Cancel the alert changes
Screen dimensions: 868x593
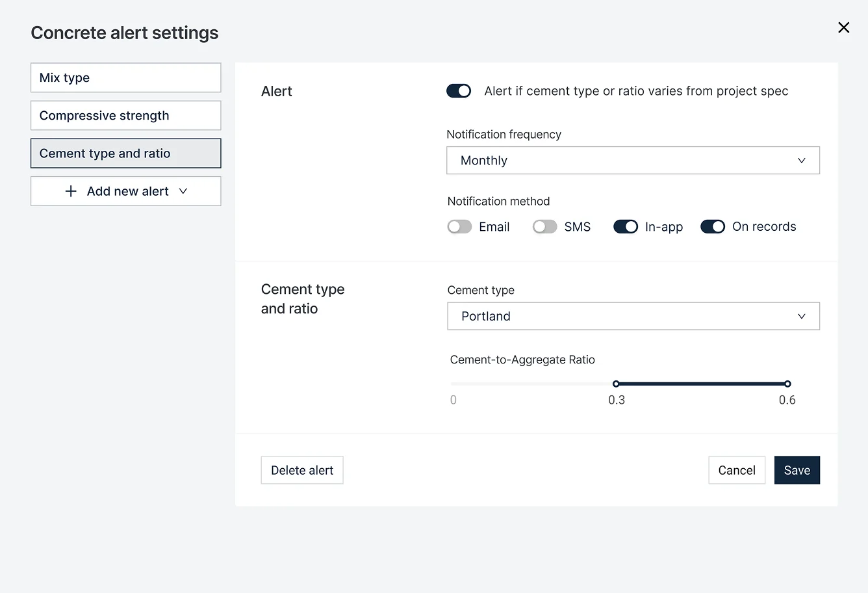click(x=737, y=470)
